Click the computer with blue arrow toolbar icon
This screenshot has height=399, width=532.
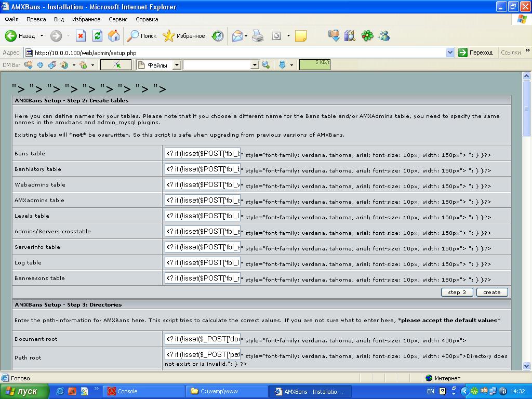pos(334,36)
